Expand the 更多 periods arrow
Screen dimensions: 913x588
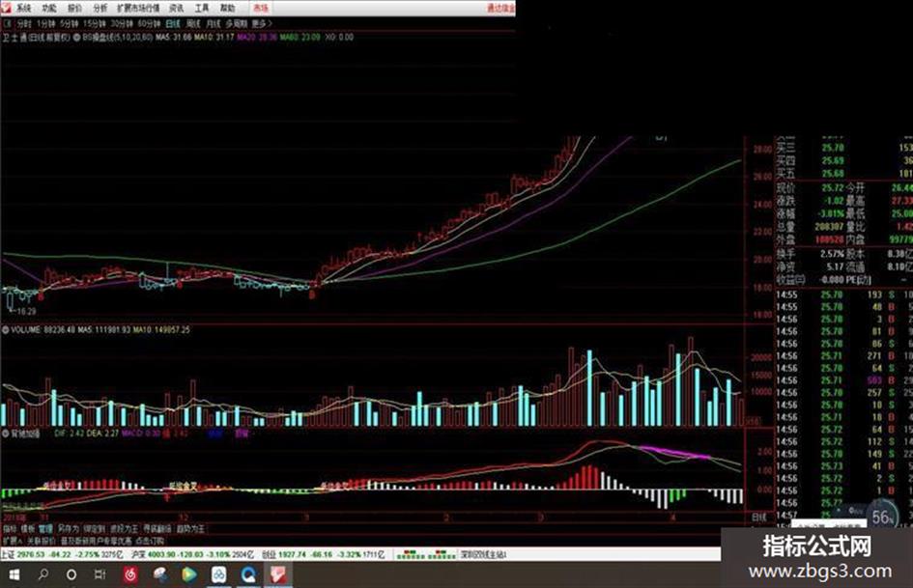(x=262, y=24)
